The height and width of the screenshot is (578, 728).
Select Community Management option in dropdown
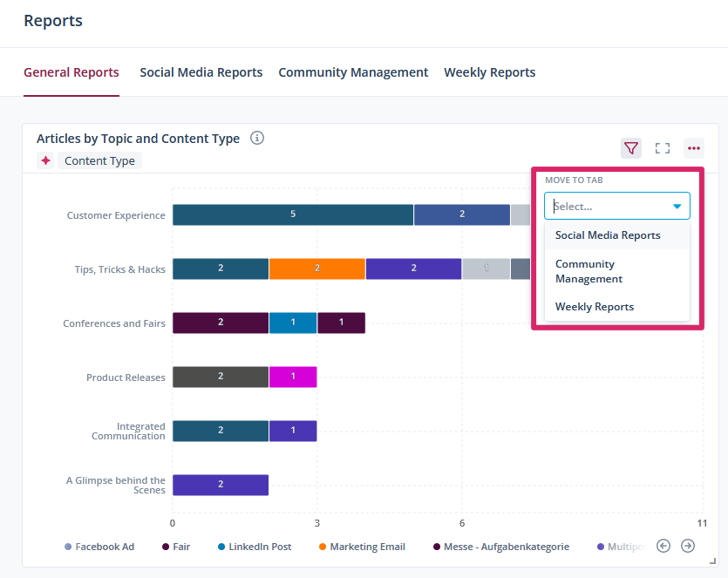(x=589, y=271)
